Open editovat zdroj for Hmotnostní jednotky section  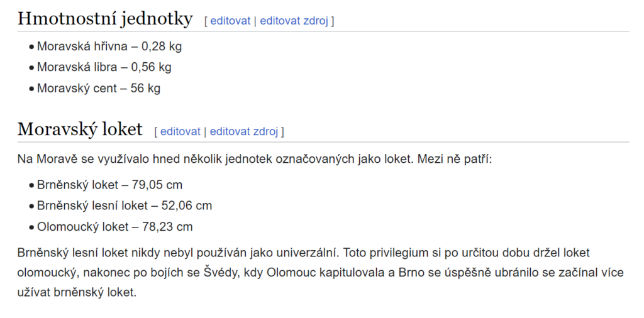coord(294,21)
